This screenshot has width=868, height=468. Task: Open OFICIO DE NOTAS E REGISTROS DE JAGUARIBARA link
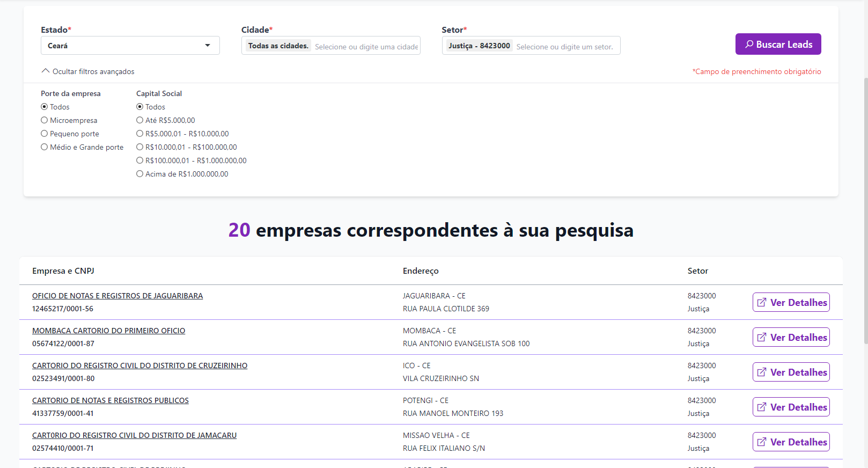coord(117,296)
